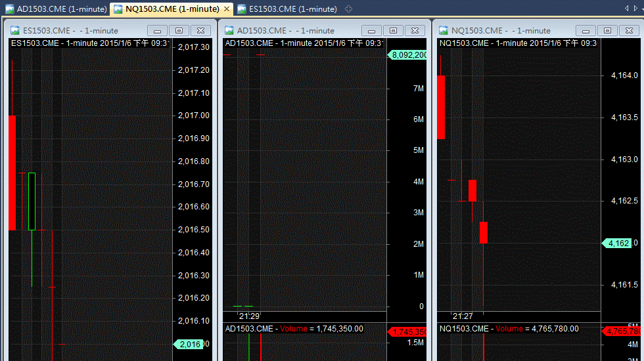This screenshot has height=361, width=644.
Task: Select the NQ1503.CME (1-minute) tab
Action: click(x=172, y=9)
